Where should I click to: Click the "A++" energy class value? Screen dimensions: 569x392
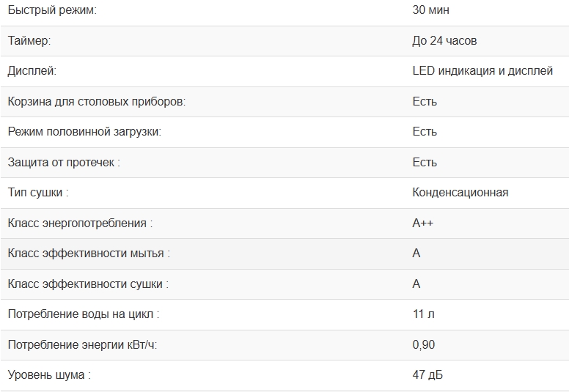[423, 223]
